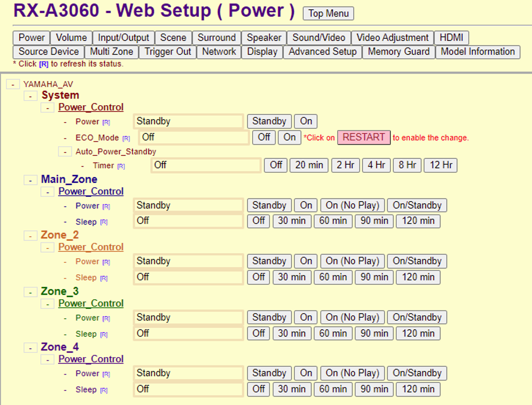Refresh Zone_4 Power status [R]
The width and height of the screenshot is (532, 405).
click(106, 374)
